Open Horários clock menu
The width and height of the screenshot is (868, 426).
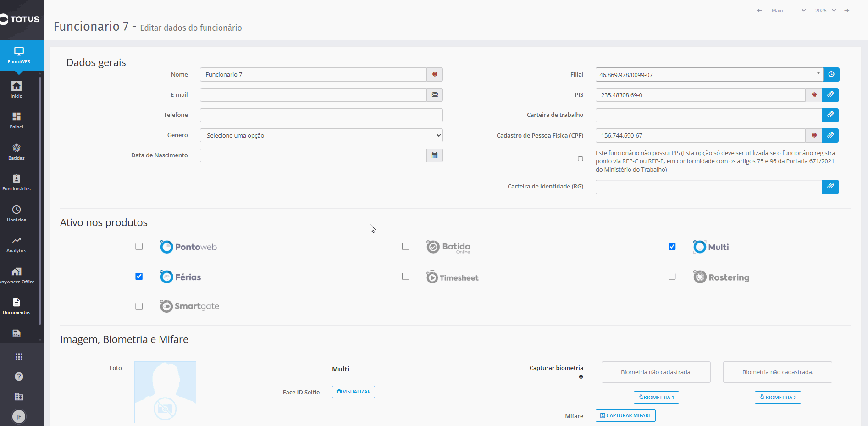(17, 214)
